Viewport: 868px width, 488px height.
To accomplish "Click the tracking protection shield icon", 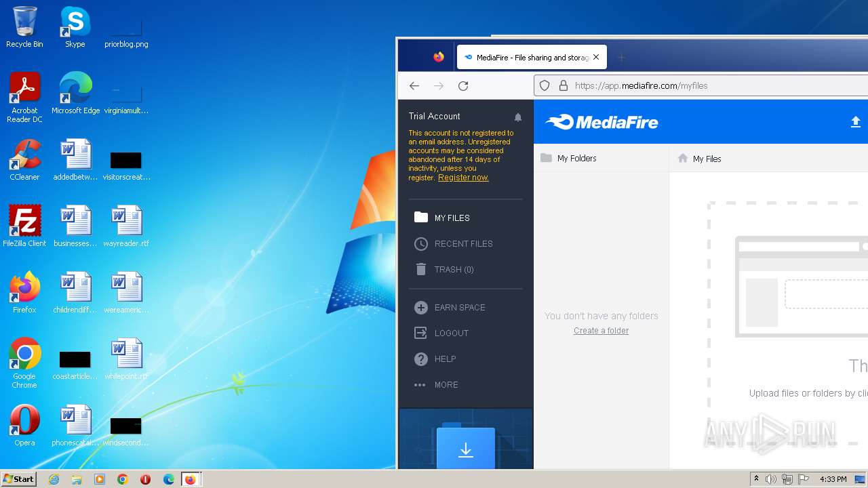I will click(x=545, y=86).
